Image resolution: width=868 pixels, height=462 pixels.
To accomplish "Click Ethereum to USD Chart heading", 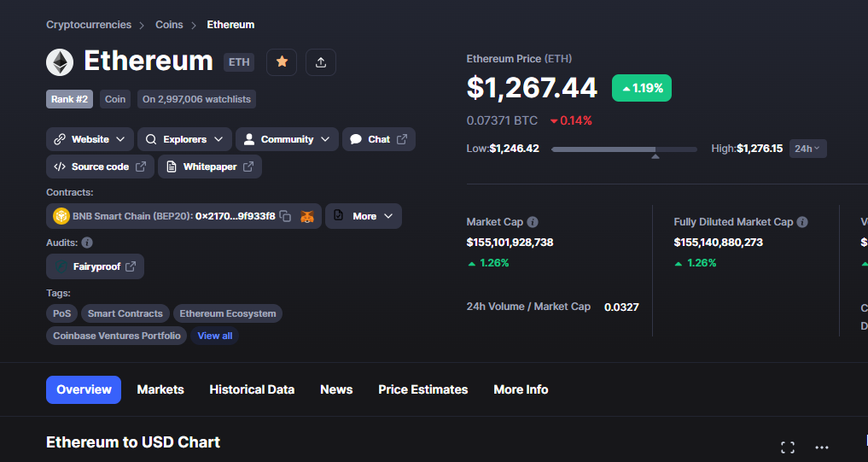I will click(x=133, y=442).
